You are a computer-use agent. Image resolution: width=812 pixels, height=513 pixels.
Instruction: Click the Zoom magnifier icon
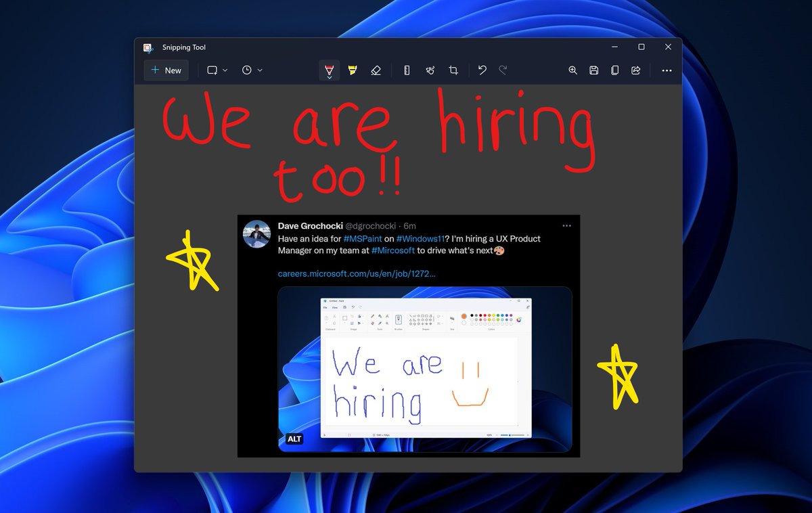(573, 70)
